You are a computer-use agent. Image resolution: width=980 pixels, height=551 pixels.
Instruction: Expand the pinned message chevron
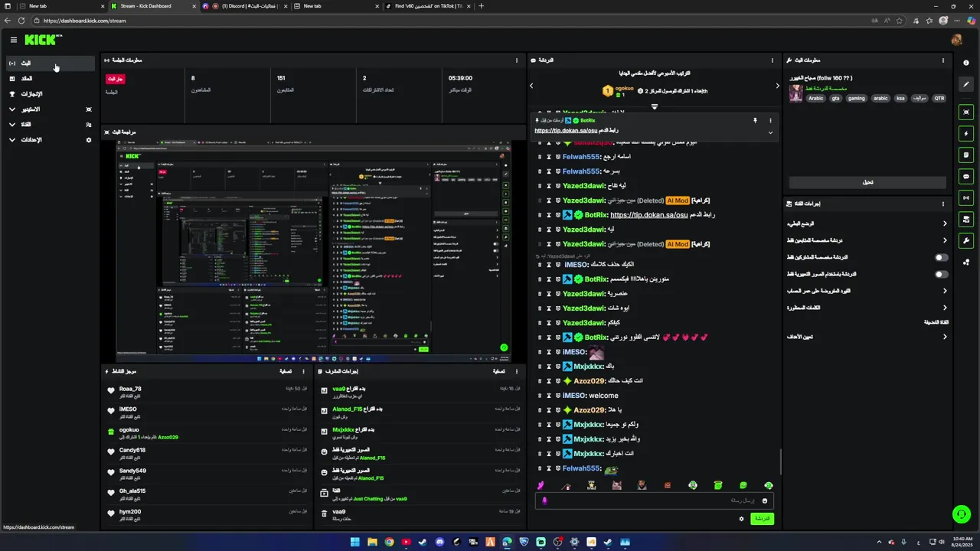[770, 132]
